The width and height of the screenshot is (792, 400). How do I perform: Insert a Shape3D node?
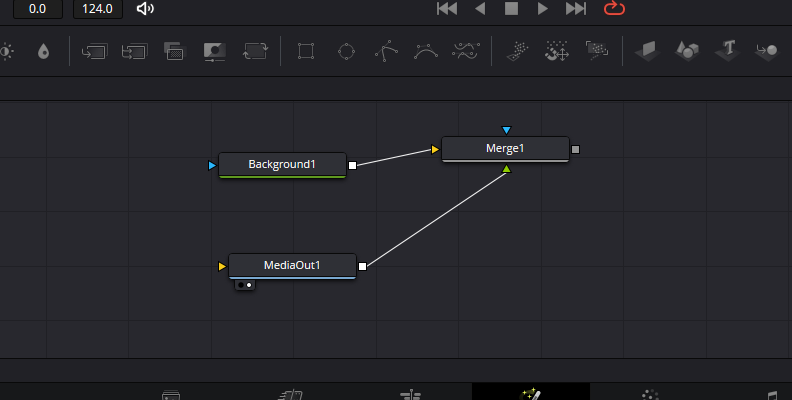[x=687, y=50]
